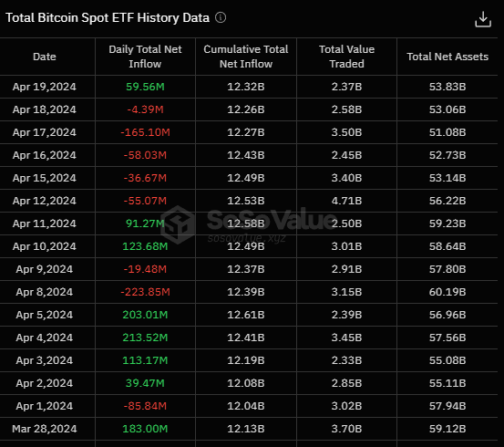
Task: Click the 213.52M daily inflow value
Action: tap(145, 338)
